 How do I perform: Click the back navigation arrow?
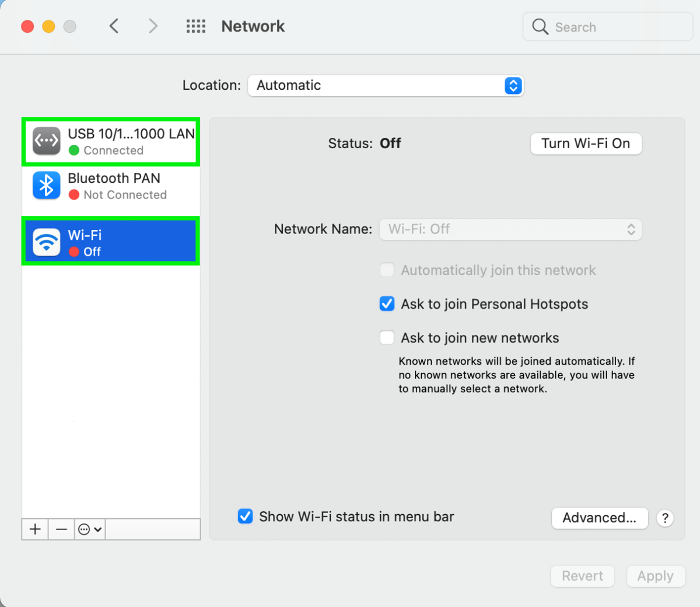click(114, 26)
